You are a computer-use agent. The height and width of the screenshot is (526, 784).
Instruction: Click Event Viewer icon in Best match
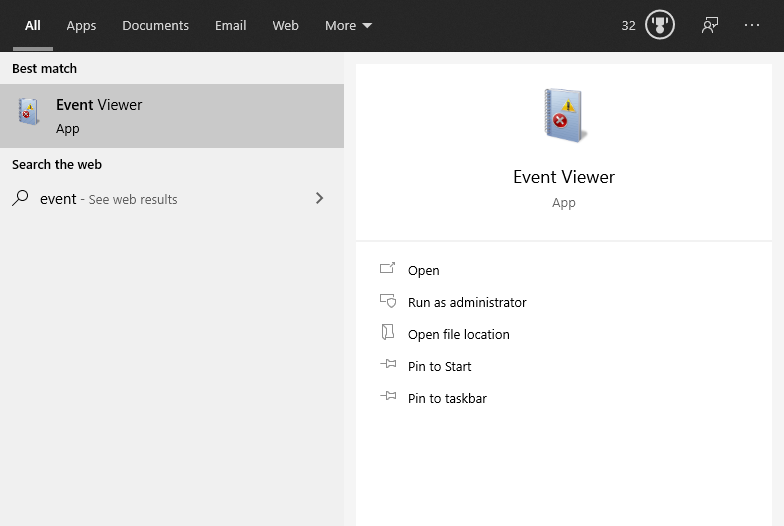[28, 111]
